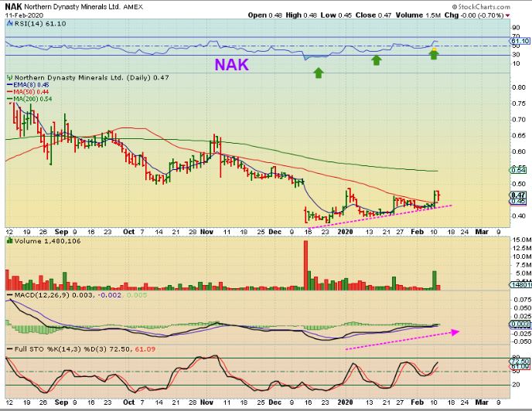Click the 15.0M volume axis label
This screenshot has width=532, height=411.
point(521,239)
